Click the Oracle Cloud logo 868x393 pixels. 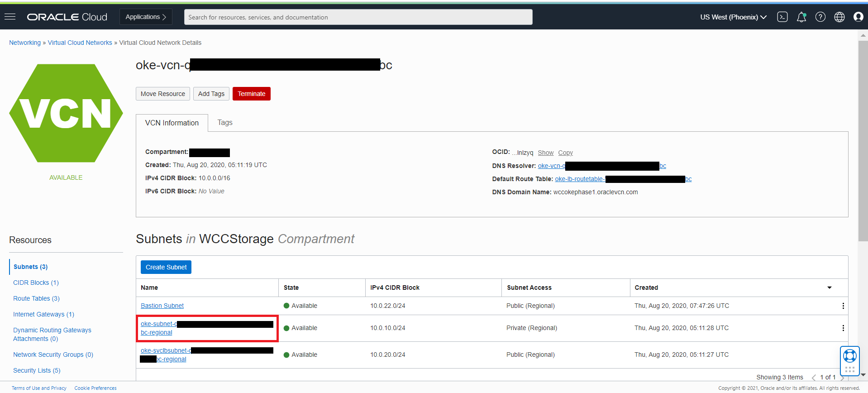pyautogui.click(x=67, y=17)
